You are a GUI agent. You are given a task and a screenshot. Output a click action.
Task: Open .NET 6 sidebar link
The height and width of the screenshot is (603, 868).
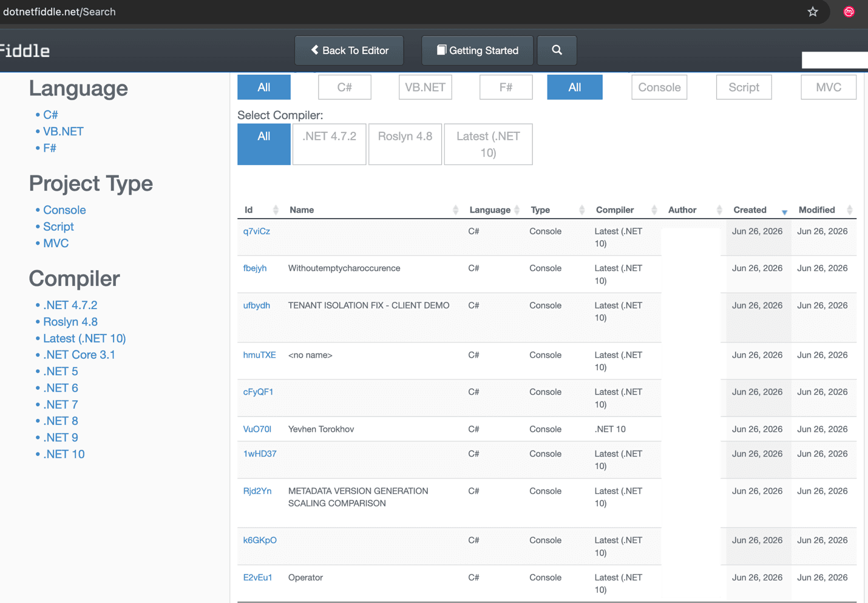tap(61, 388)
